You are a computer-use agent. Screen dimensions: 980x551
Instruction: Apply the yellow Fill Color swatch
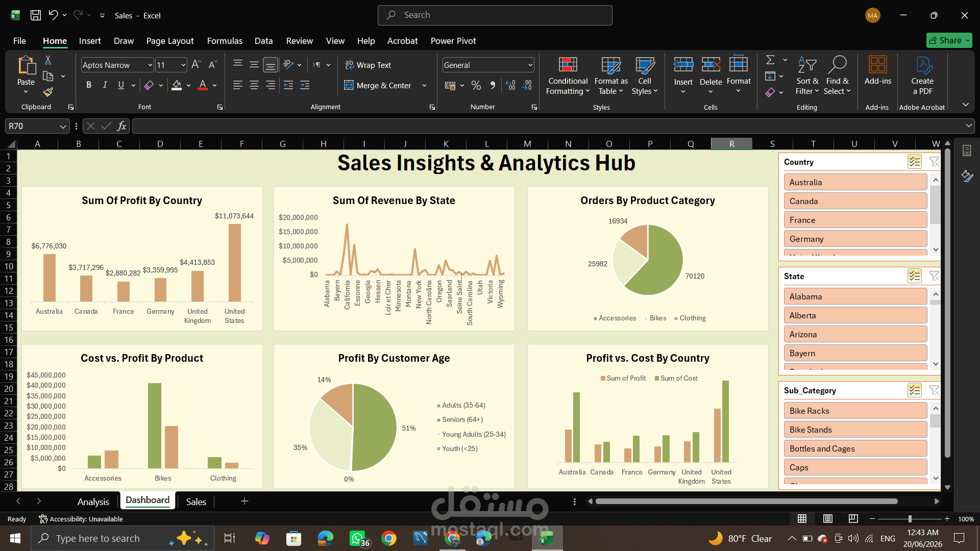177,85
